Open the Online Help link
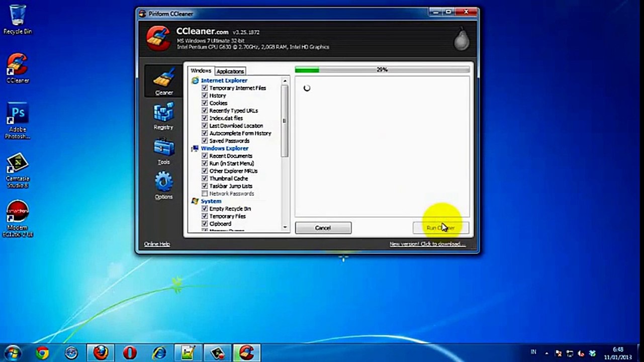 click(x=157, y=244)
